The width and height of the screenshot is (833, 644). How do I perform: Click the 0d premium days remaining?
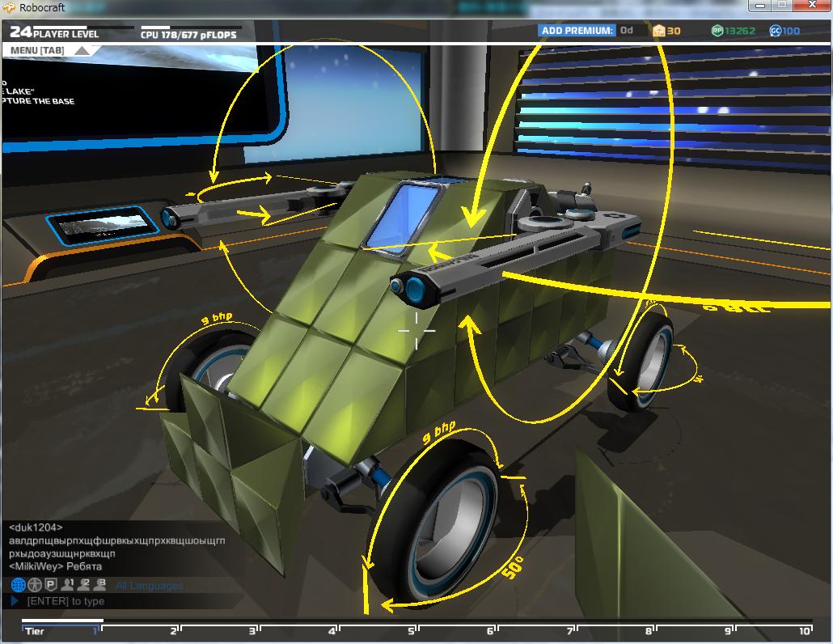[x=626, y=30]
